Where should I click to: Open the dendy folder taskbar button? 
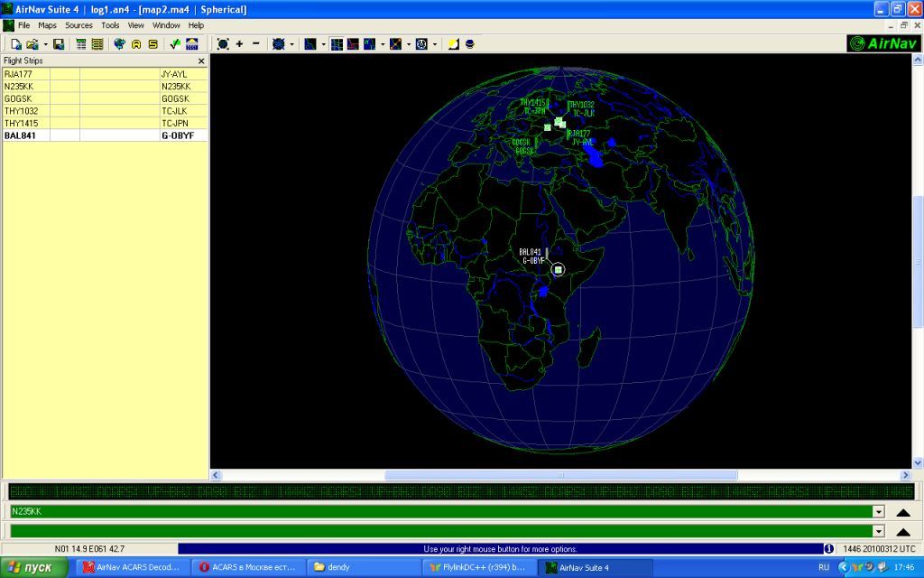(x=363, y=567)
